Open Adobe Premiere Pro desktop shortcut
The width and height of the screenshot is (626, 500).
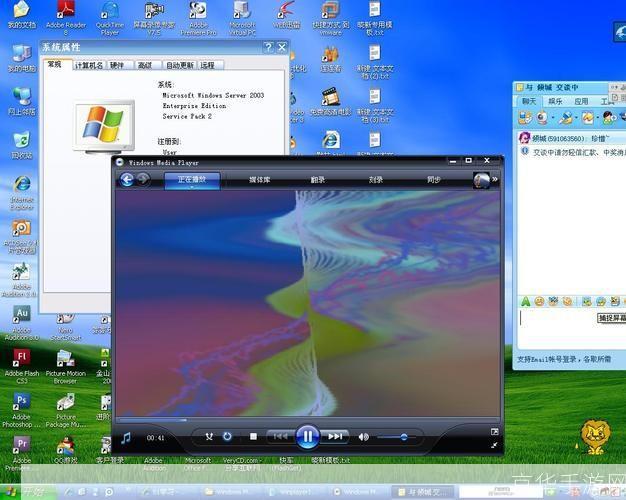[198, 18]
